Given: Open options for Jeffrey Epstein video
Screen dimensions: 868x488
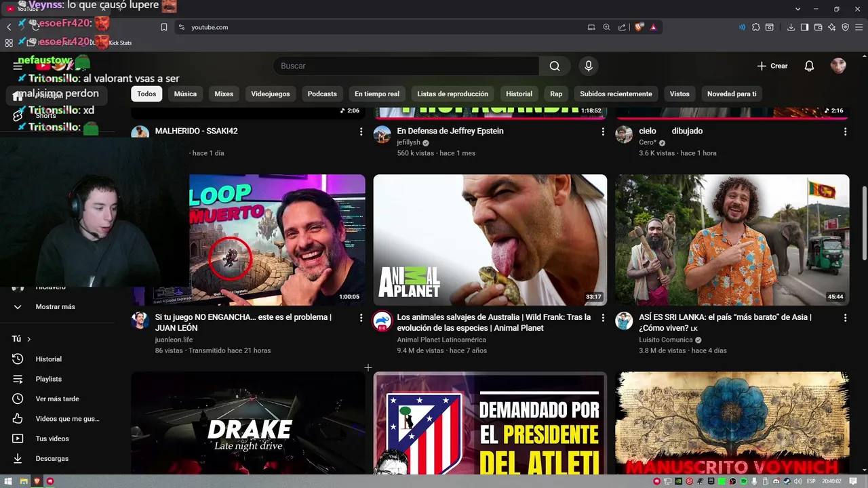Looking at the screenshot, I should (603, 131).
